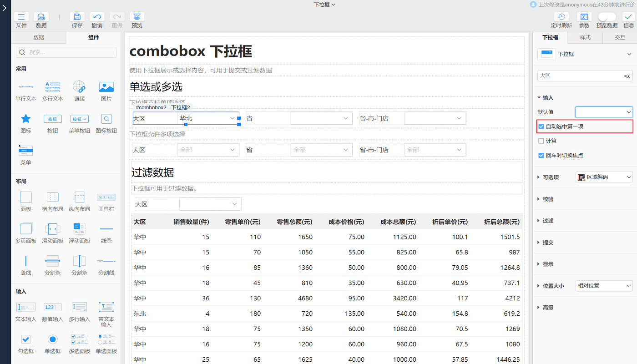Expand the 校验 section
The image size is (637, 364).
(x=548, y=199)
